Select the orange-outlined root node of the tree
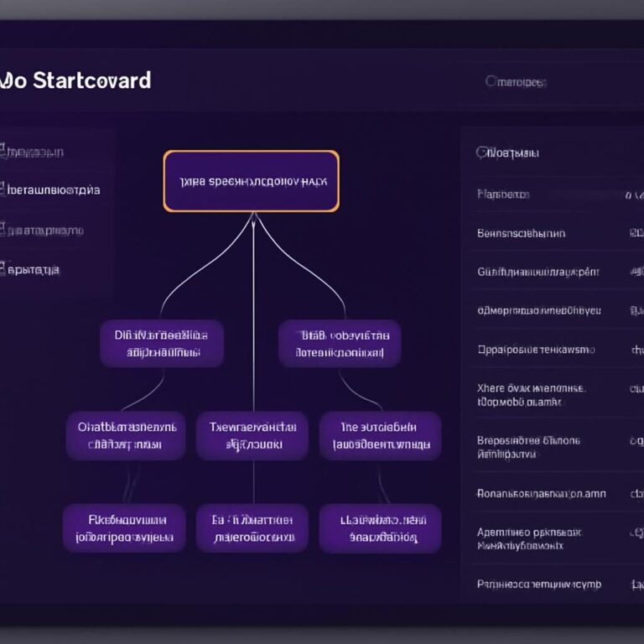The height and width of the screenshot is (644, 644). (x=251, y=181)
